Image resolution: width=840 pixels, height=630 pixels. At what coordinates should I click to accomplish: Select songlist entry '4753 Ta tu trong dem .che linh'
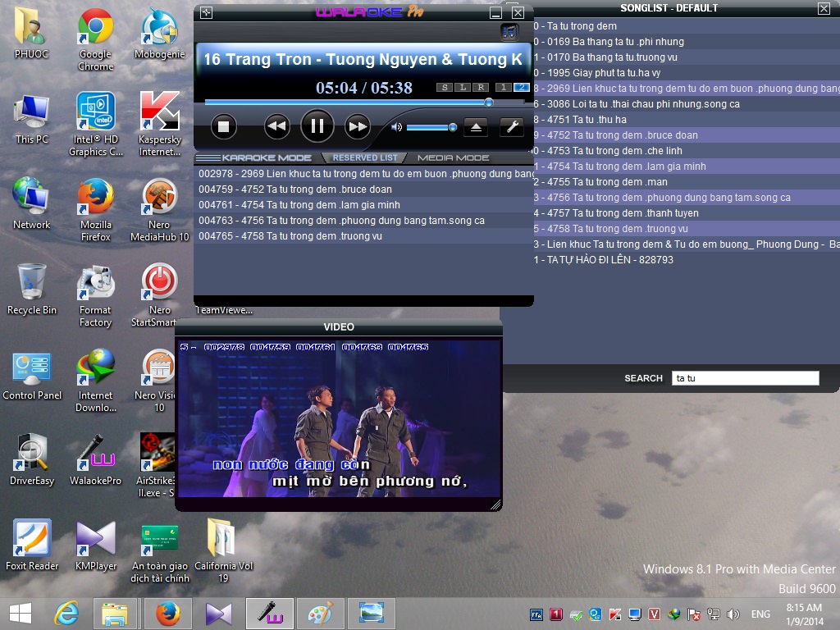(687, 151)
